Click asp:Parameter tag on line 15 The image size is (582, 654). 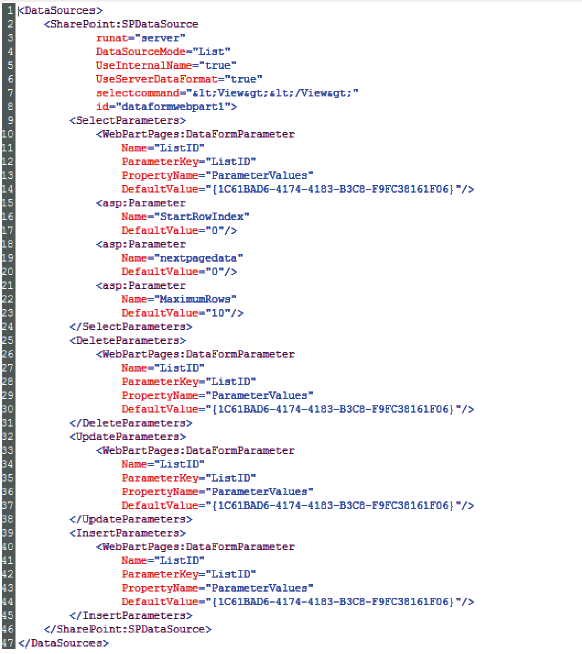141,203
